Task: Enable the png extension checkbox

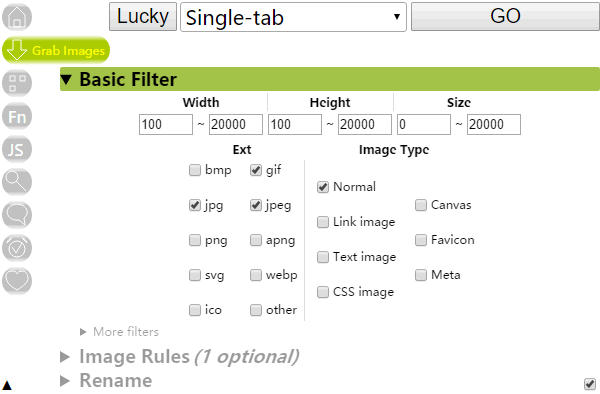Action: pos(195,240)
